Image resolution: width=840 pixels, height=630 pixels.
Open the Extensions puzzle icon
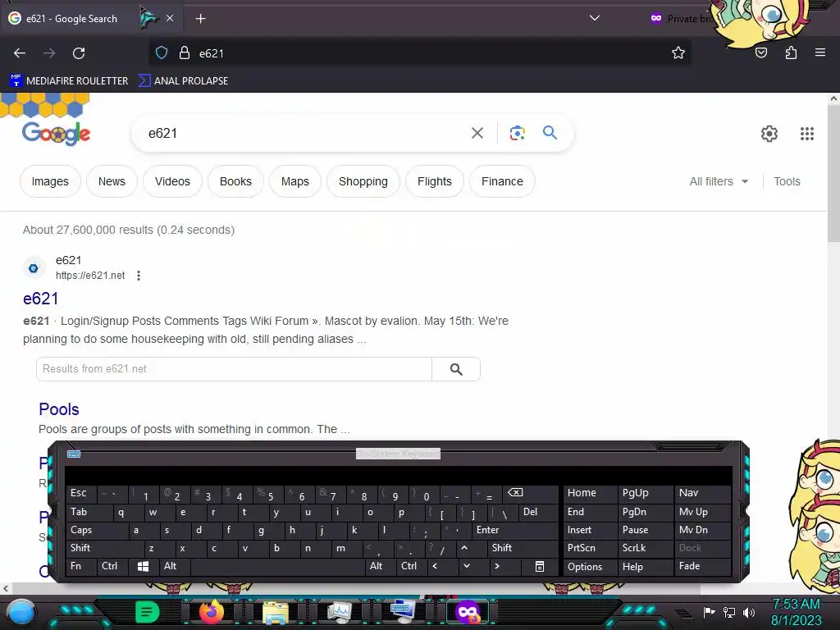[x=791, y=53]
